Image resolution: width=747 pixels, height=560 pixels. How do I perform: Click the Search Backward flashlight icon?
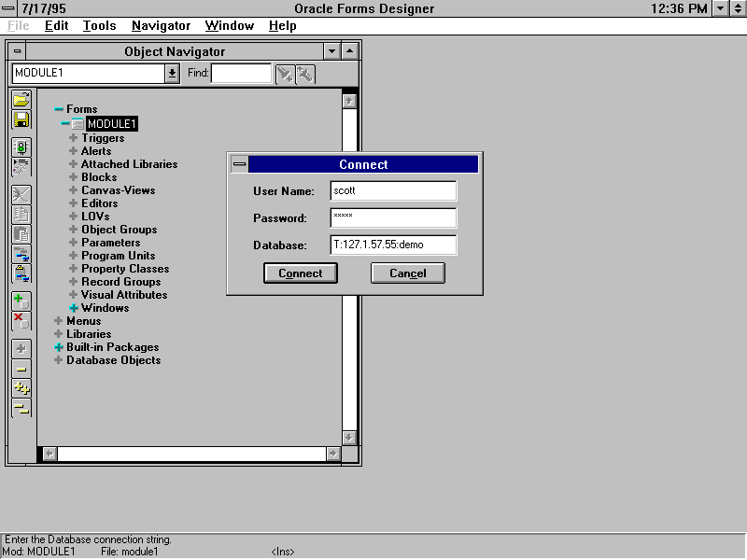(304, 74)
